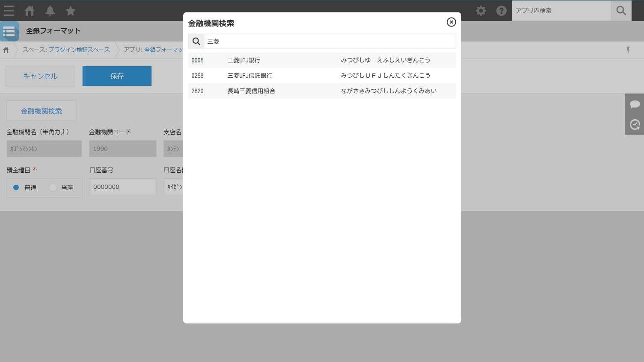Open the help question-mark icon
The width and height of the screenshot is (644, 362).
[x=502, y=11]
